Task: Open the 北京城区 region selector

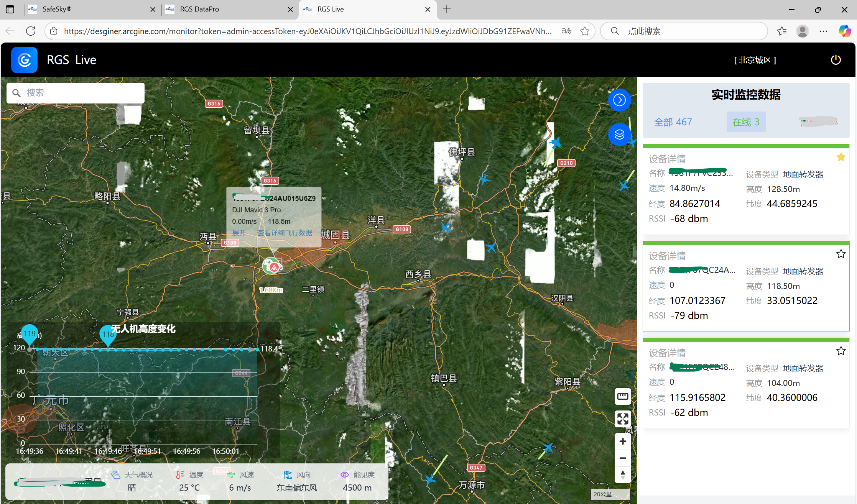Action: point(755,60)
